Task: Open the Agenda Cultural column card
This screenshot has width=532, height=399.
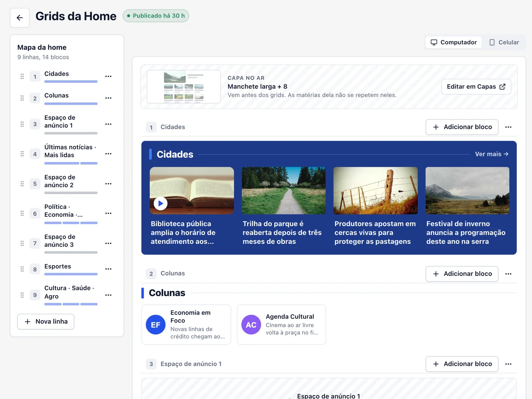Action: pyautogui.click(x=282, y=325)
